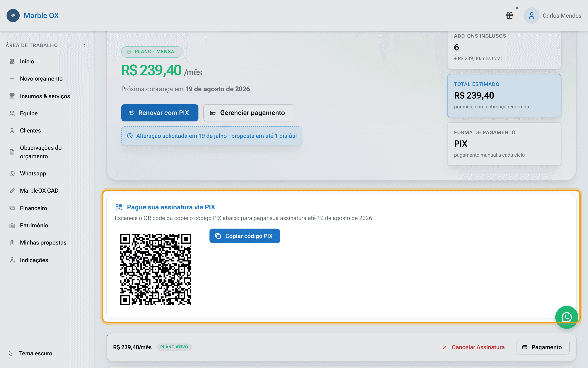Click the QR code icon beside PIX heading
Viewport: 588px width, 368px height.
pos(119,207)
